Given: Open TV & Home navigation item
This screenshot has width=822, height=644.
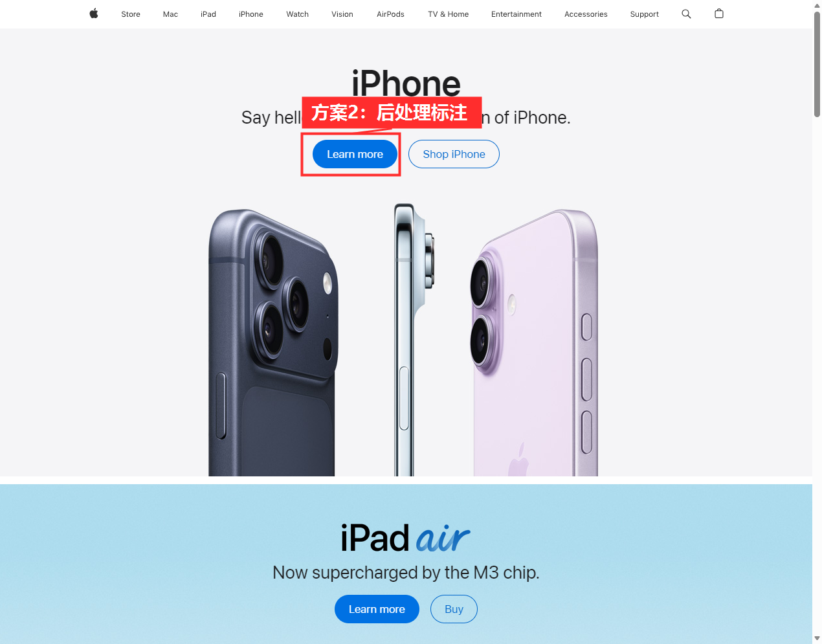Looking at the screenshot, I should point(449,14).
